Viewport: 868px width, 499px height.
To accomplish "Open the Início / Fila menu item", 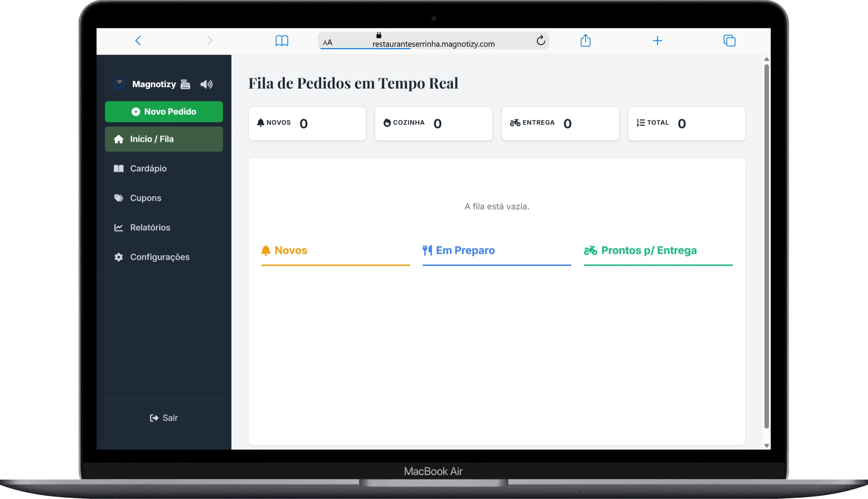I will click(x=164, y=139).
